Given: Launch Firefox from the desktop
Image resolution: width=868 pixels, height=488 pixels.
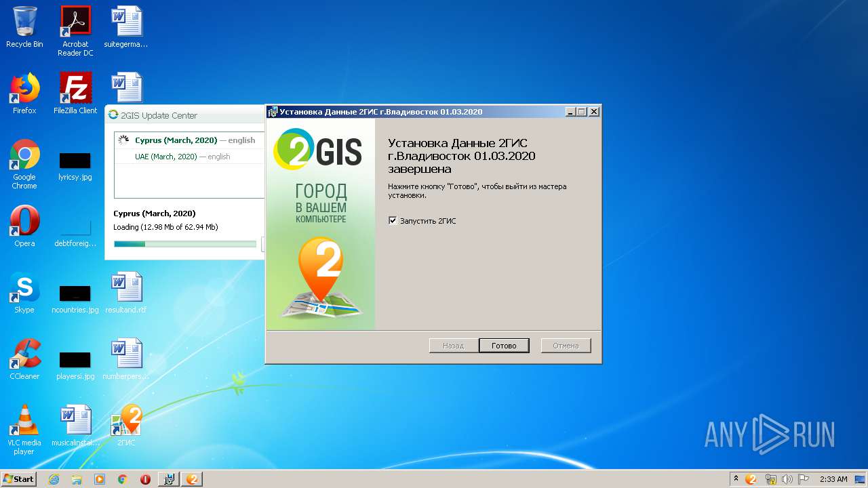Looking at the screenshot, I should click(24, 93).
